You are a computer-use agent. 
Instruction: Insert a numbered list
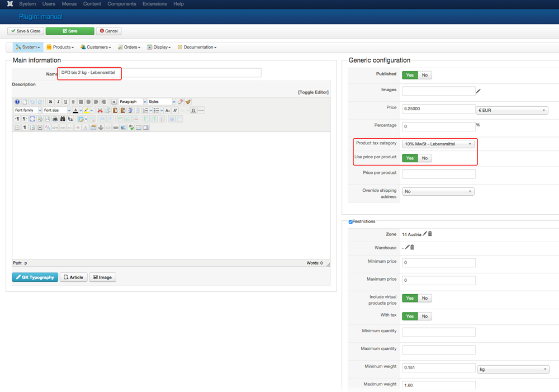(x=146, y=110)
